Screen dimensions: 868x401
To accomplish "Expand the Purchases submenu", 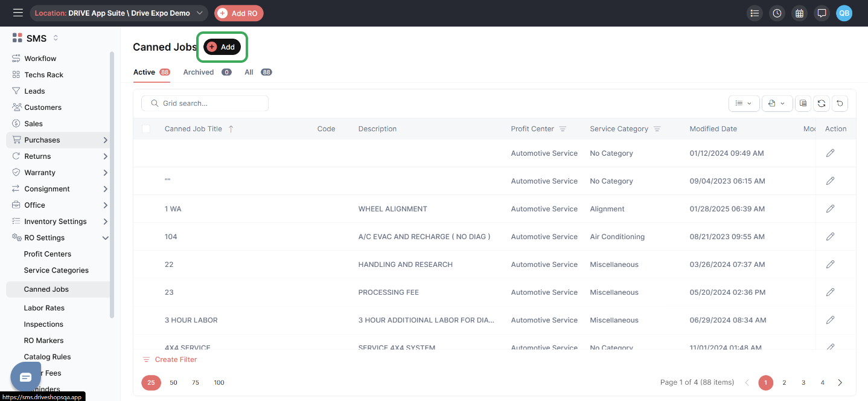I will 106,140.
